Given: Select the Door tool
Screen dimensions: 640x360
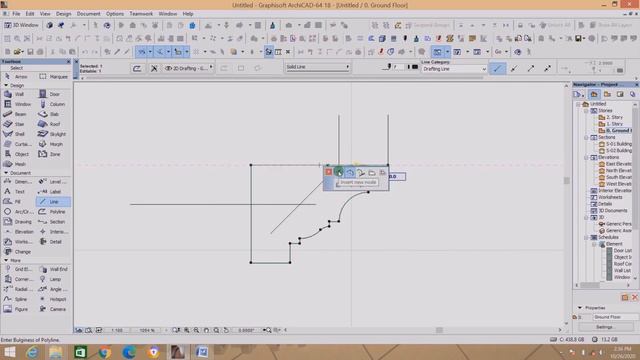Looking at the screenshot, I should 50,94.
